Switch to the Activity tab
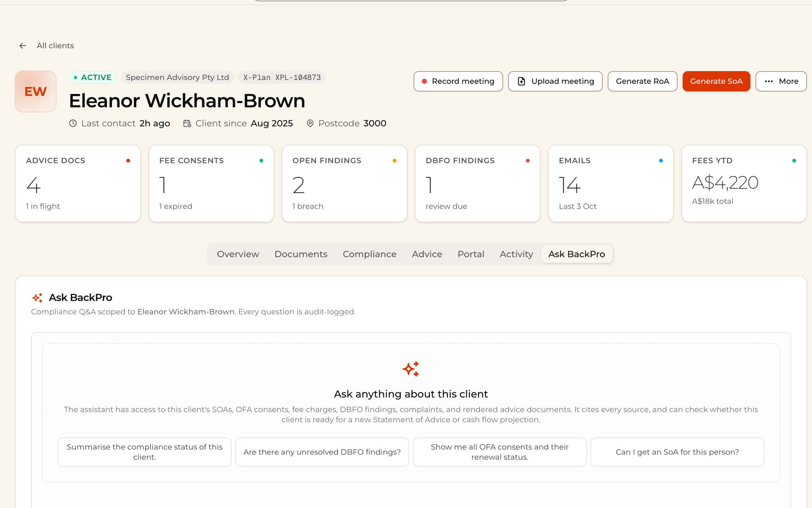The width and height of the screenshot is (812, 508). (516, 254)
